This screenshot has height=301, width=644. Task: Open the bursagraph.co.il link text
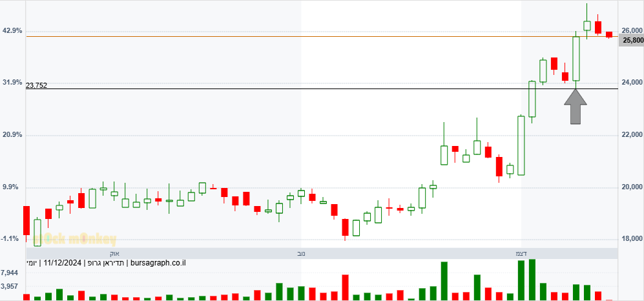click(x=158, y=263)
